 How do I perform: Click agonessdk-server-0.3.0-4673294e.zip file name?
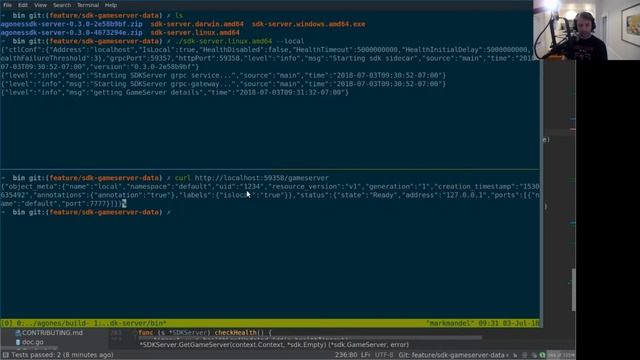[71, 33]
